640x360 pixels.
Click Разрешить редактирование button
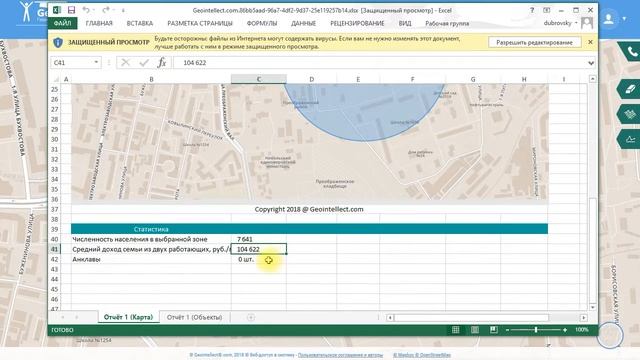[x=534, y=42]
